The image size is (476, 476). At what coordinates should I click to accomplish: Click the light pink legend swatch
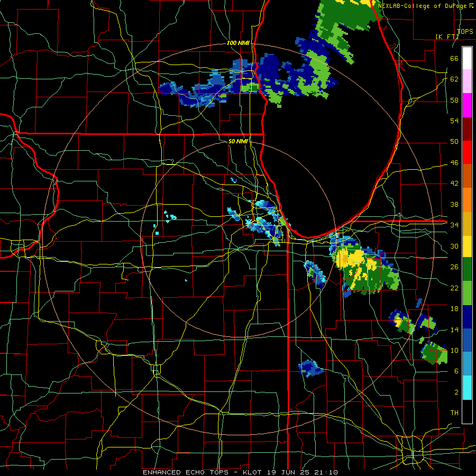(x=467, y=81)
